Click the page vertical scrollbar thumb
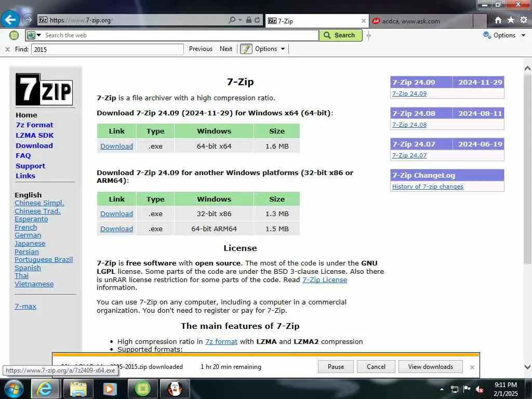 [x=527, y=170]
